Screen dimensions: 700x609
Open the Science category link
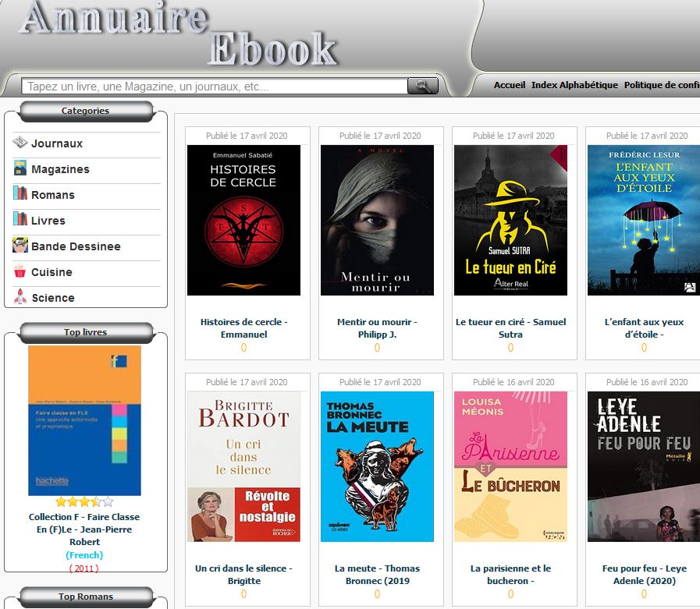53,298
